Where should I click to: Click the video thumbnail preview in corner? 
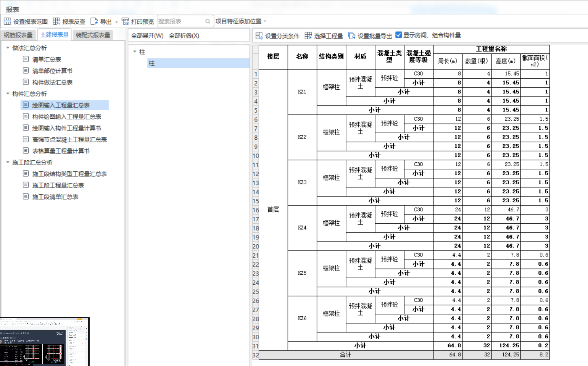pos(45,342)
